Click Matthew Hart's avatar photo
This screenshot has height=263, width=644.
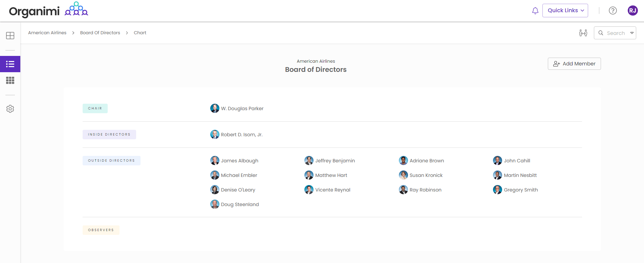tap(309, 175)
